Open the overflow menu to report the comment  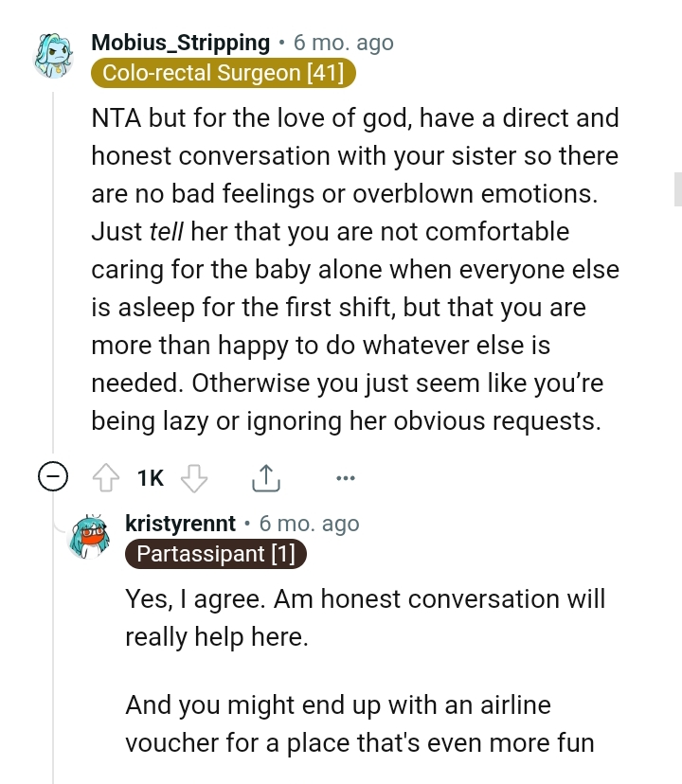[x=345, y=478]
